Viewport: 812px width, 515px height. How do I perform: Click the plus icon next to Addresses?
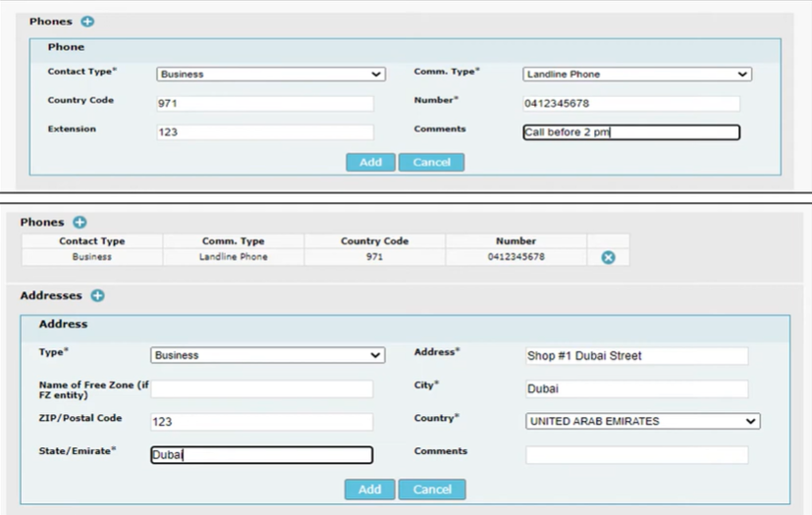point(97,295)
